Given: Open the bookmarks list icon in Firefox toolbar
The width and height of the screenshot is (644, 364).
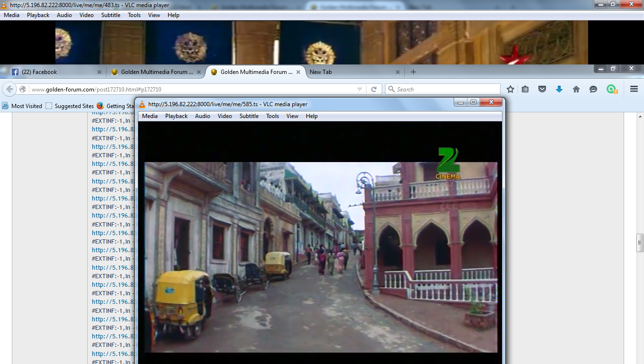Looking at the screenshot, I should tap(525, 89).
